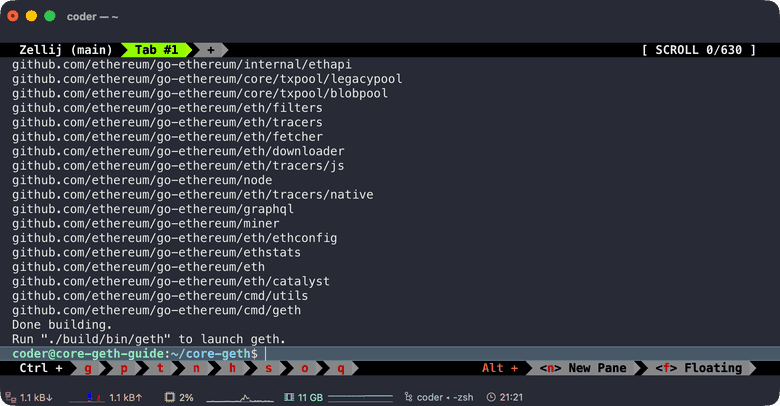Click the cmd/geth output line
Image resolution: width=780 pixels, height=406 pixels.
coord(156,310)
